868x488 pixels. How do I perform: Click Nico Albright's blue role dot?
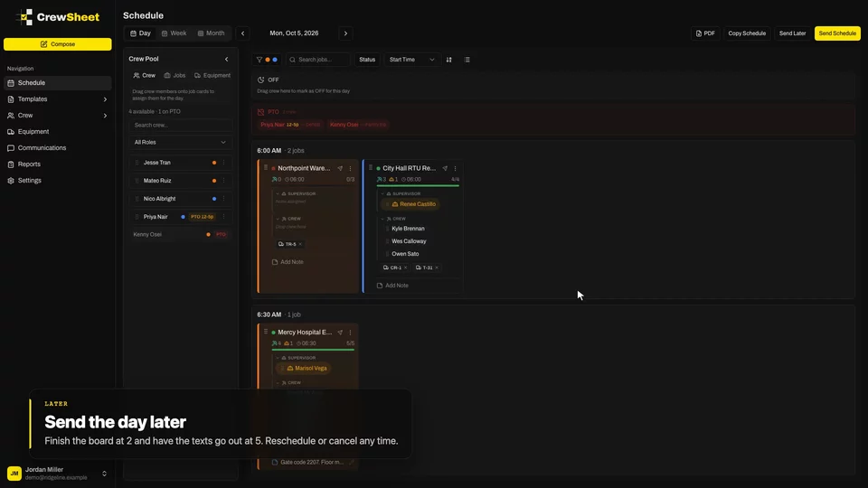[x=214, y=199]
